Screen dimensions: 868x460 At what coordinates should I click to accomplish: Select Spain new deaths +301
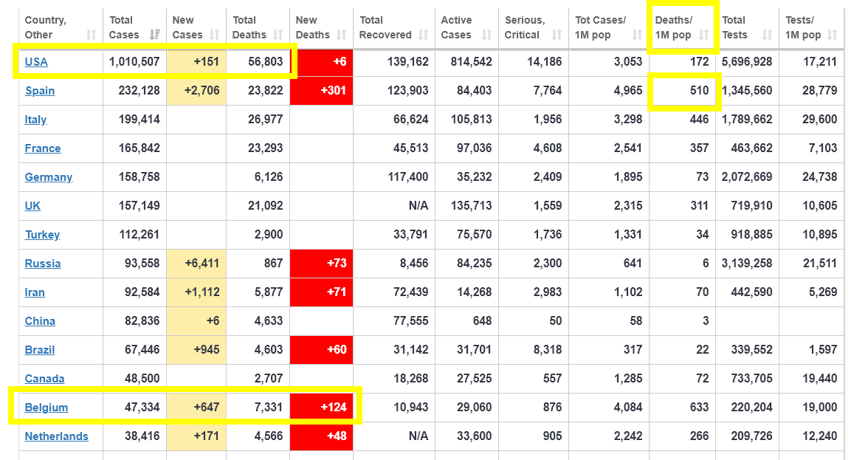point(334,90)
